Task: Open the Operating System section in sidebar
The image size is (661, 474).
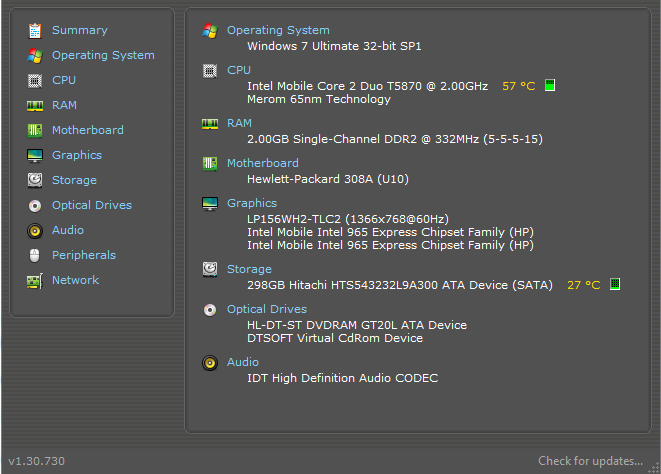Action: pos(103,55)
